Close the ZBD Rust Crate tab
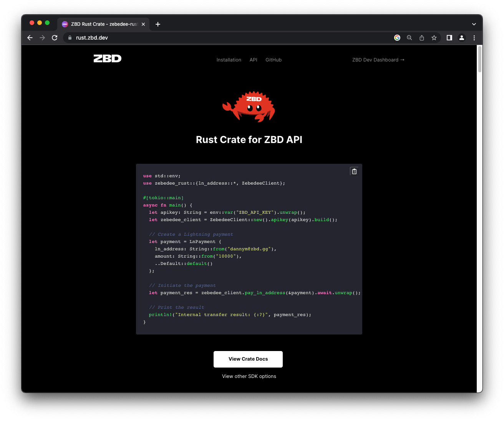The image size is (504, 421). [143, 24]
